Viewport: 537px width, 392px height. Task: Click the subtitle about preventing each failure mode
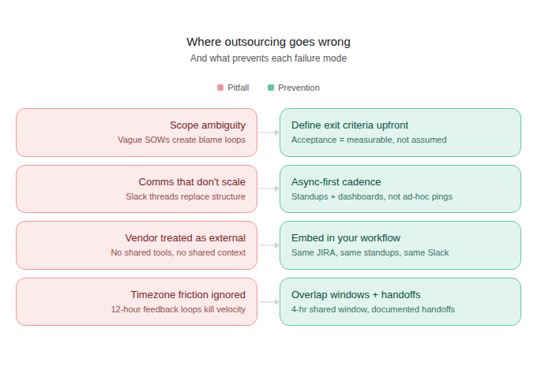(x=268, y=58)
